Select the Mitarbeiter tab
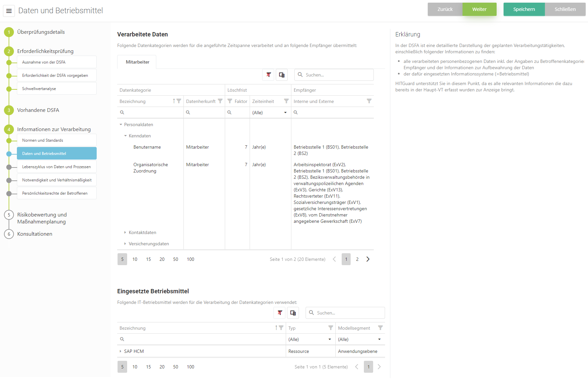Viewport: 588px width, 382px height. coord(137,62)
